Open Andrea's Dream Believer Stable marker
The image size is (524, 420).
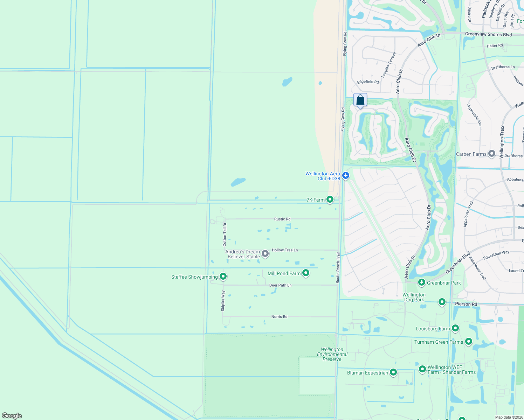(x=265, y=254)
